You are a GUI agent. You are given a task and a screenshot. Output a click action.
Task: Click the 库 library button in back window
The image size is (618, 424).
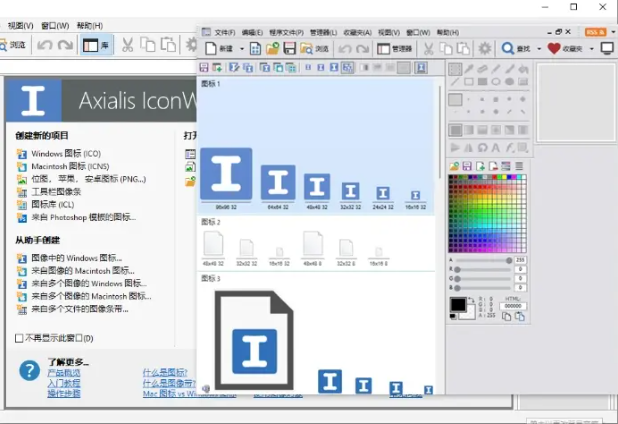(97, 45)
